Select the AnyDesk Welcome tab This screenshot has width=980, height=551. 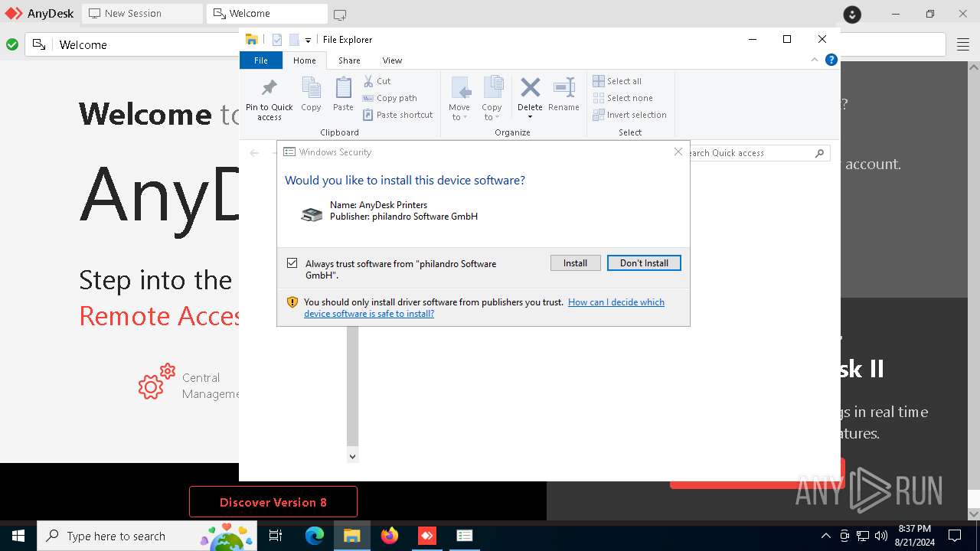266,14
